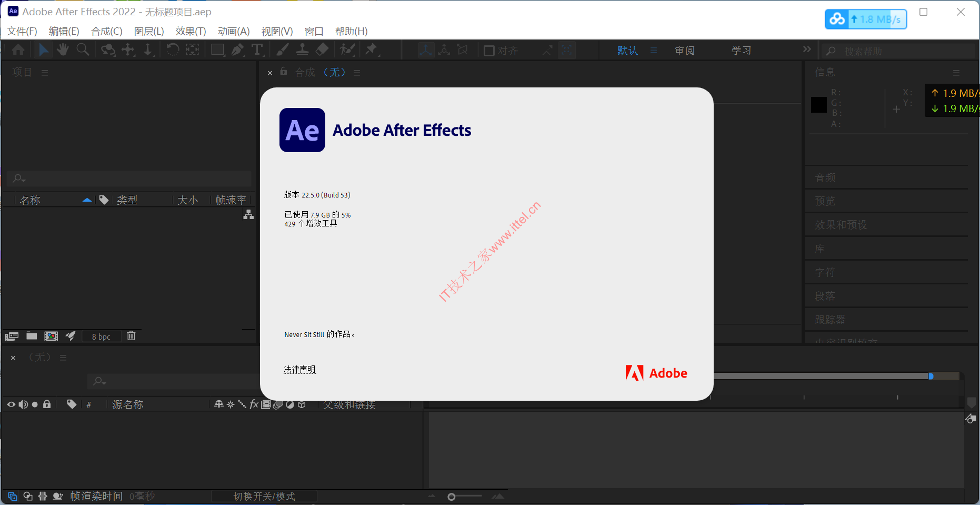Select the Eraser tool

(x=322, y=50)
